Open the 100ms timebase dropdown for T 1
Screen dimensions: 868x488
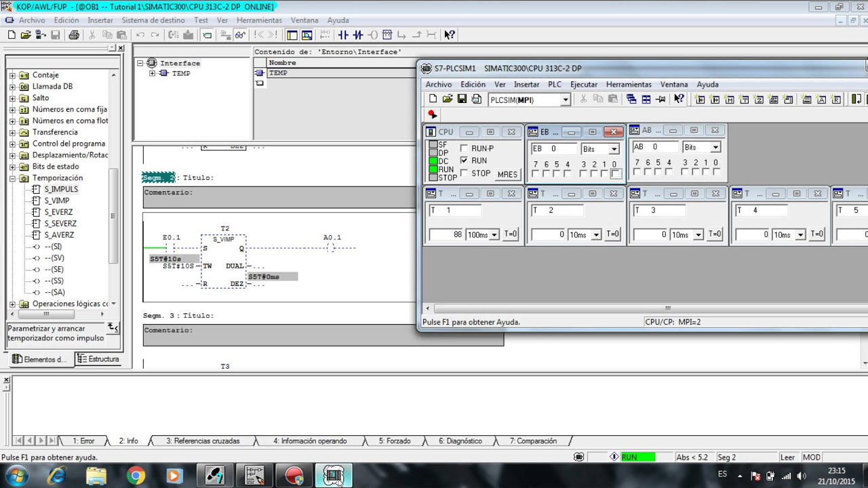point(494,235)
